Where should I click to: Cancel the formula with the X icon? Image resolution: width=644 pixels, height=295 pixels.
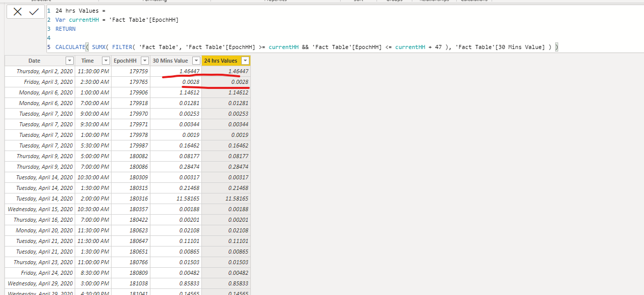(18, 12)
